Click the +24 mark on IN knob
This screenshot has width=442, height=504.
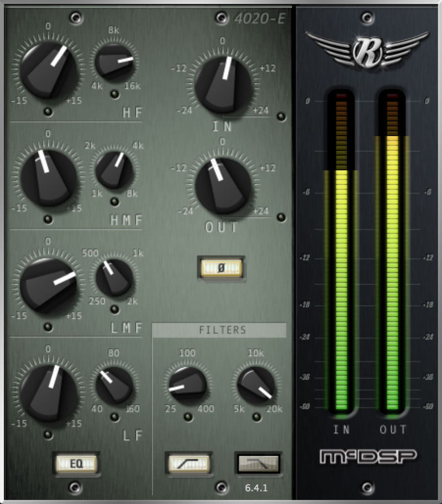coord(261,110)
